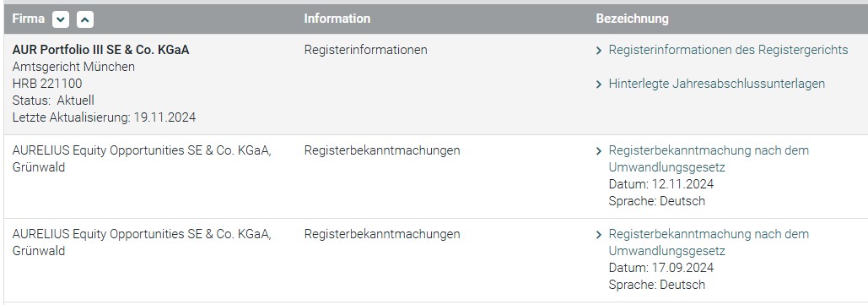Click chevron of the 12.11.2024 Registerbekanntmachung
The width and height of the screenshot is (868, 305).
coord(599,151)
